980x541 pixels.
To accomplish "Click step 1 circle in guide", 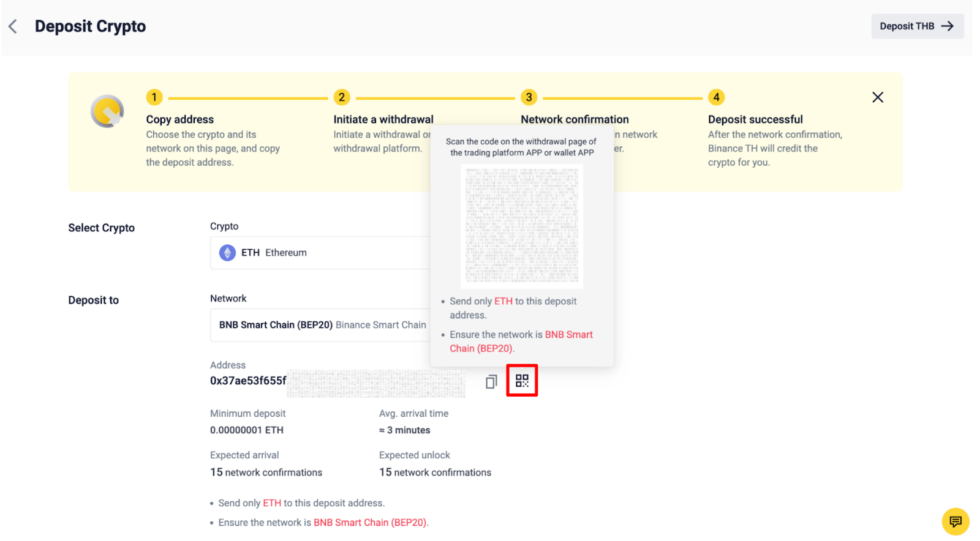I will [x=154, y=97].
